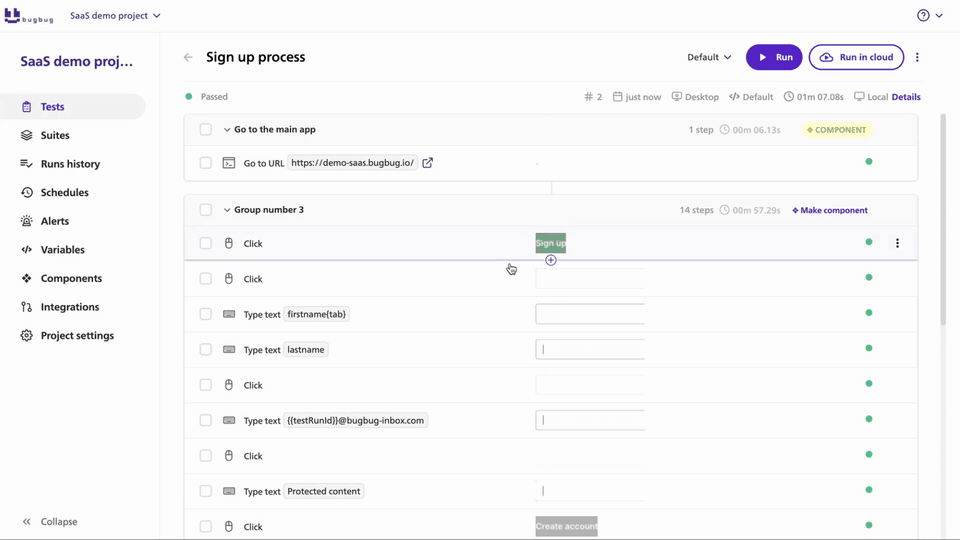Click the https://demo-saas.bugbug.io/ URL value
960x540 pixels.
click(353, 163)
